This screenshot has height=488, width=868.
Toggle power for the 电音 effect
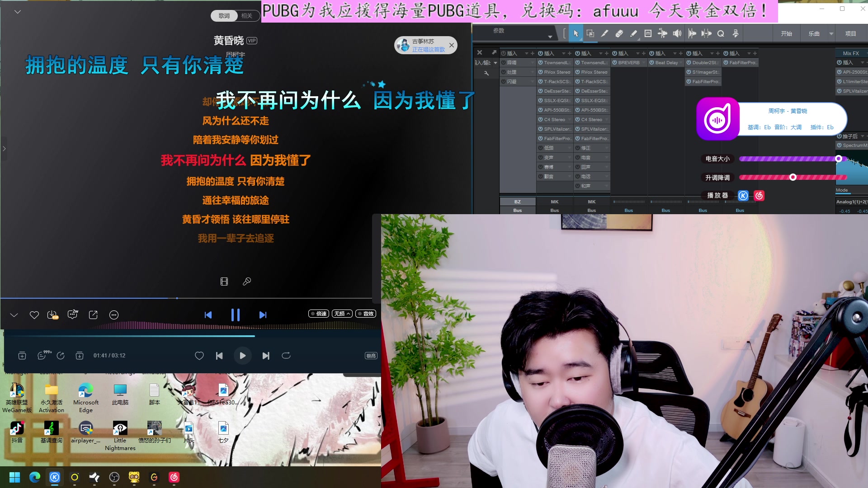pyautogui.click(x=578, y=158)
